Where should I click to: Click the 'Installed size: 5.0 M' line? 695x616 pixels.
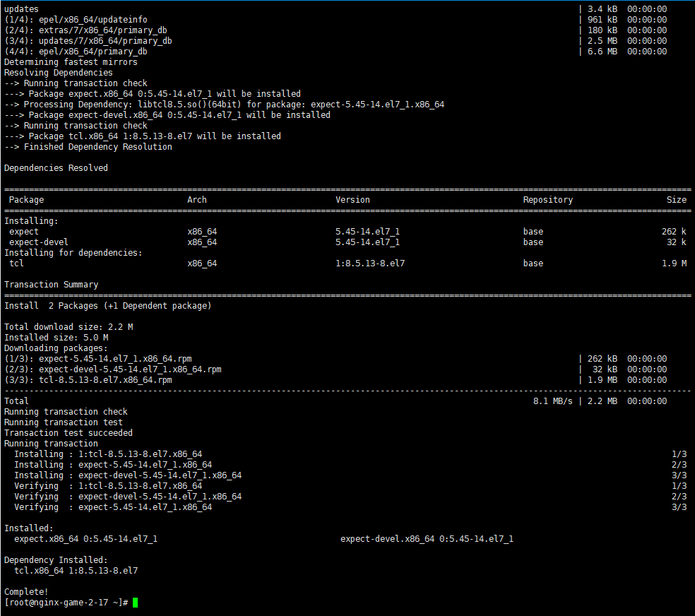[x=57, y=338]
